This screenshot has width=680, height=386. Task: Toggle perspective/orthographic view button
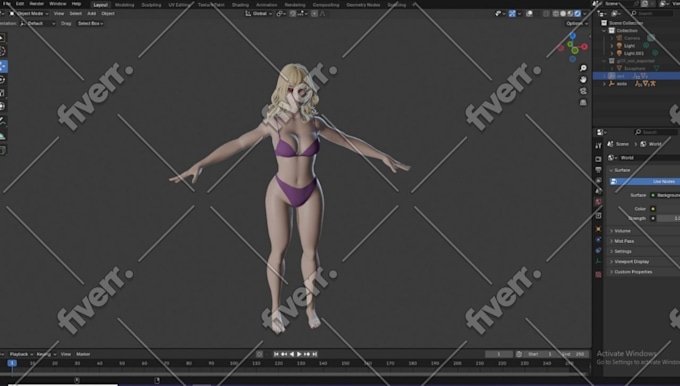(583, 102)
